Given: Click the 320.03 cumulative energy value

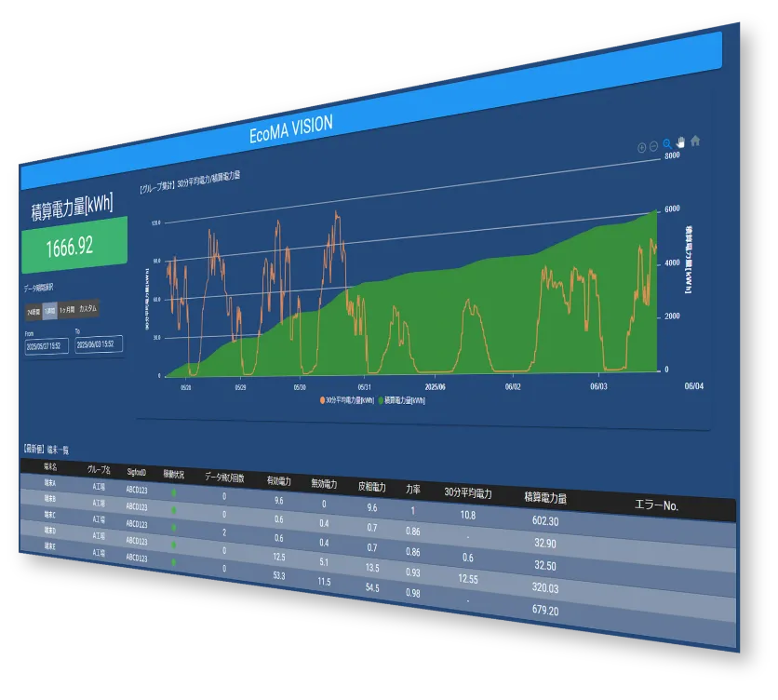Looking at the screenshot, I should click(x=545, y=587).
